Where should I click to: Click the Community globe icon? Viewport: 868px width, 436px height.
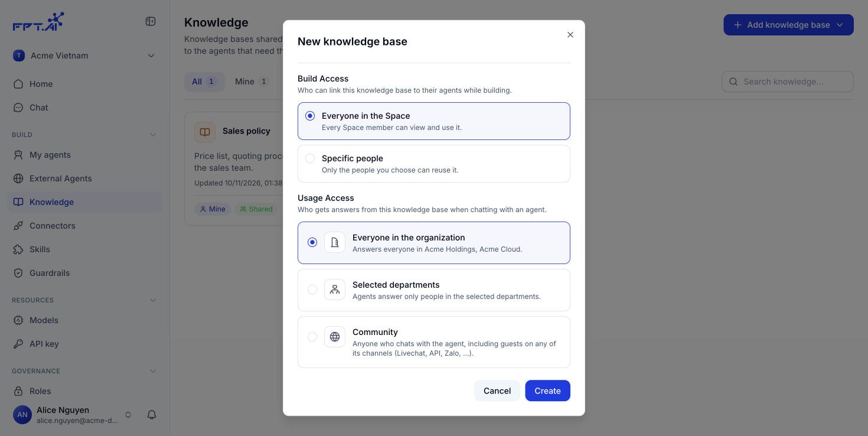[x=335, y=337]
